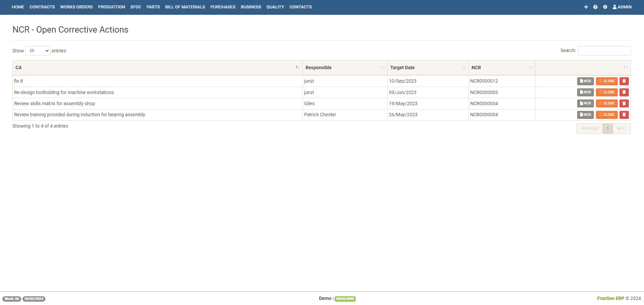Close the Re-design toolholding corrective action
Image resolution: width=644 pixels, height=305 pixels.
click(x=606, y=92)
